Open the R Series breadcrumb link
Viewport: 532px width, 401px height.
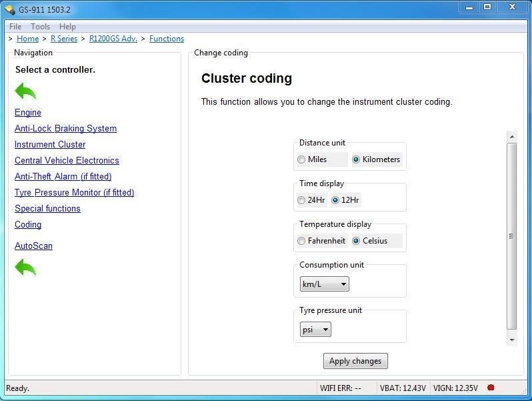click(x=64, y=39)
